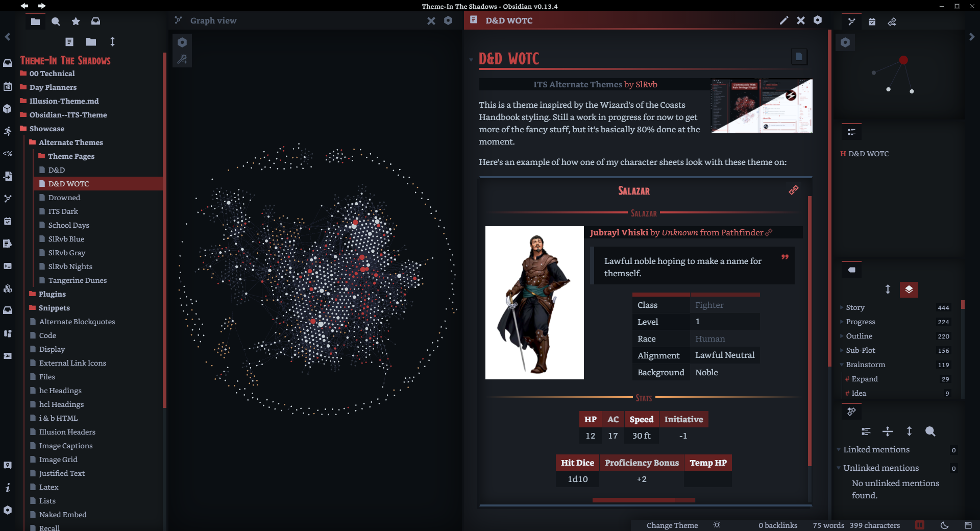This screenshot has height=531, width=980.
Task: Expand the Story tag
Action: click(842, 307)
